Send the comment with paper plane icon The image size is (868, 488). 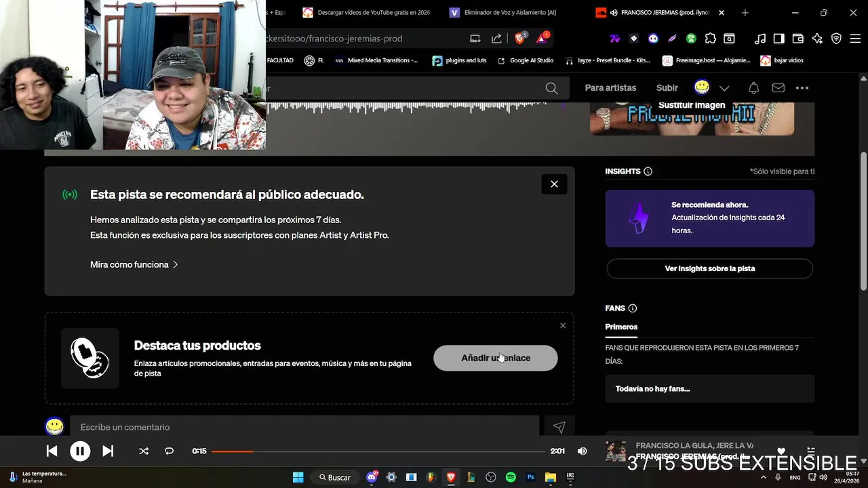click(x=559, y=427)
